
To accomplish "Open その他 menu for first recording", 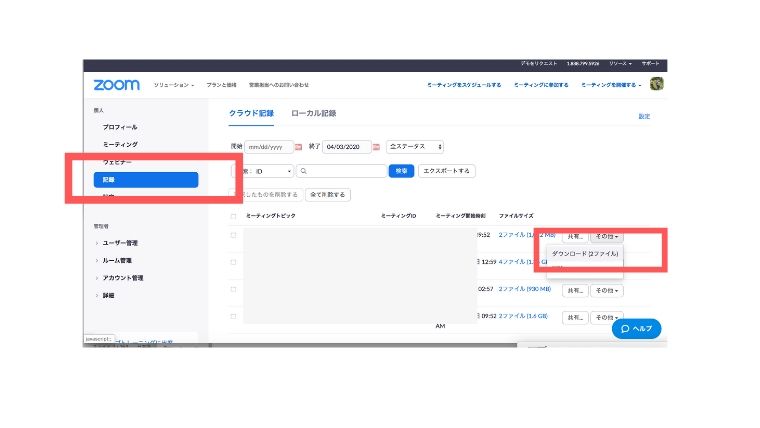I will [x=607, y=237].
